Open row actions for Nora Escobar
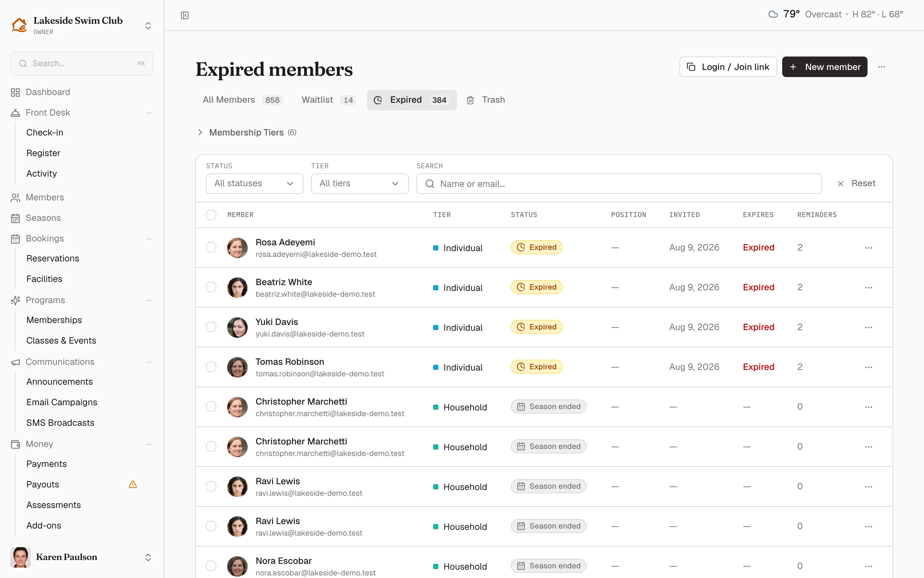 (x=868, y=566)
